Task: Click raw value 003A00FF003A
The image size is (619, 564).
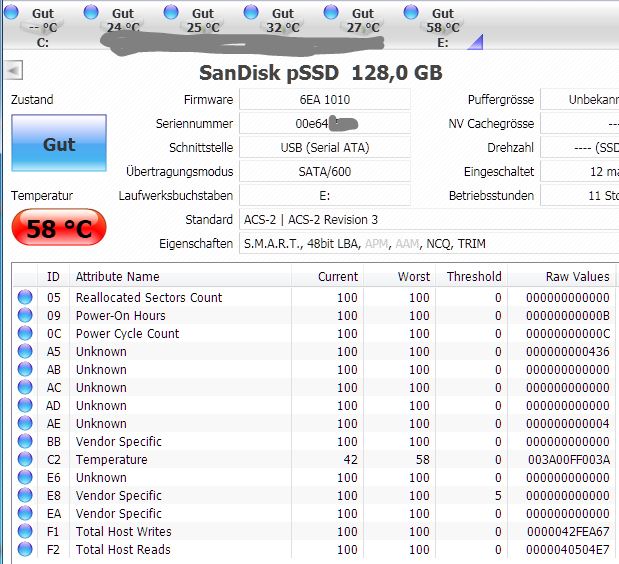Action: tap(569, 459)
